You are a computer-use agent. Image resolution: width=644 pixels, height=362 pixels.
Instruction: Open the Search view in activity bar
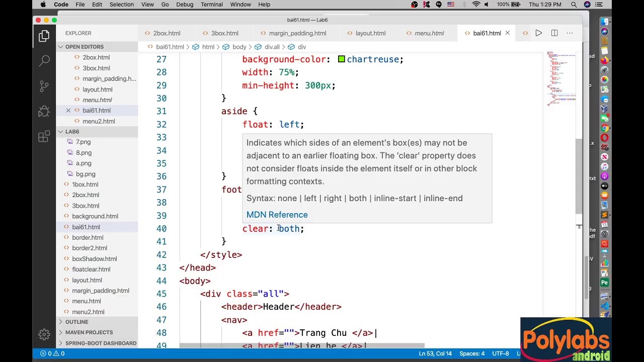click(x=44, y=61)
